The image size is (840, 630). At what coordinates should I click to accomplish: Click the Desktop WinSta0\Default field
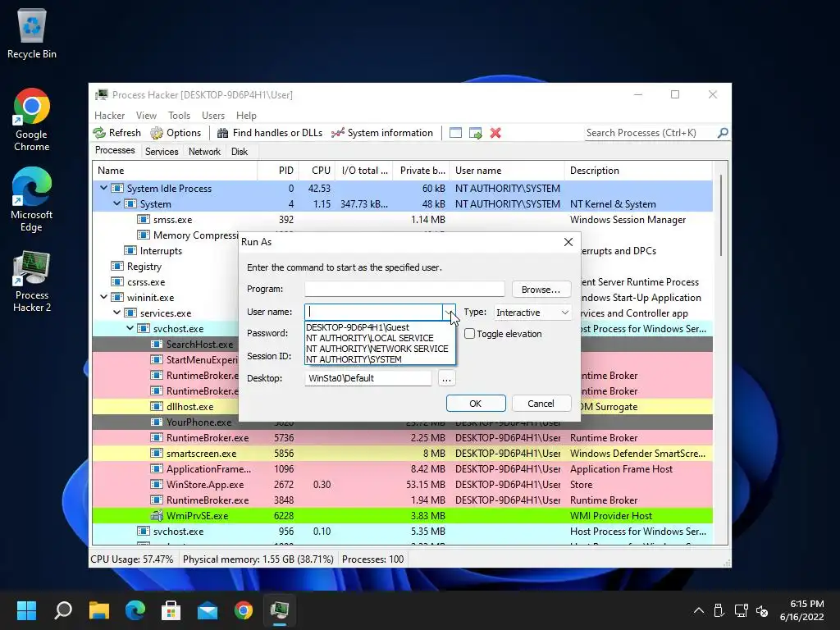coord(368,378)
